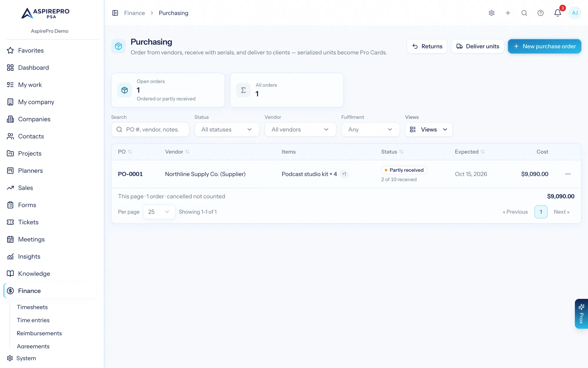The image size is (588, 368).
Task: Click Finance breadcrumb link
Action: (x=134, y=13)
